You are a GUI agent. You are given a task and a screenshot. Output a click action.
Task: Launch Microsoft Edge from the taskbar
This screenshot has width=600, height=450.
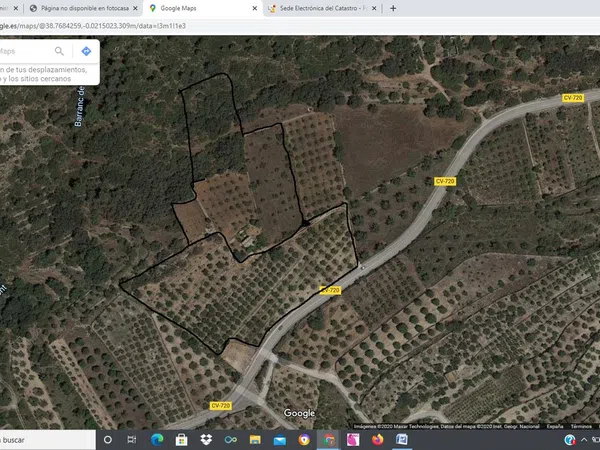(x=157, y=439)
